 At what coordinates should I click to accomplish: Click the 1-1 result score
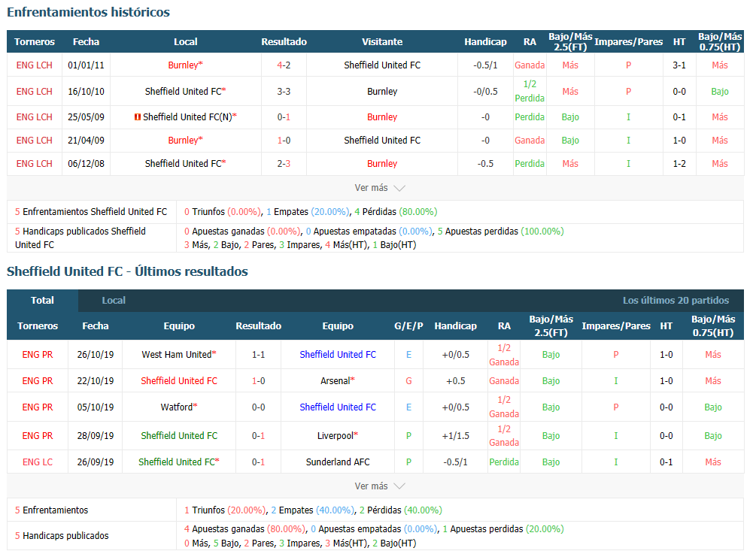click(259, 355)
